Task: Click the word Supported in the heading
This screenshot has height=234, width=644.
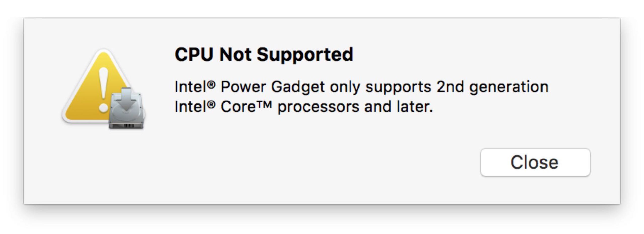Action: coord(305,54)
